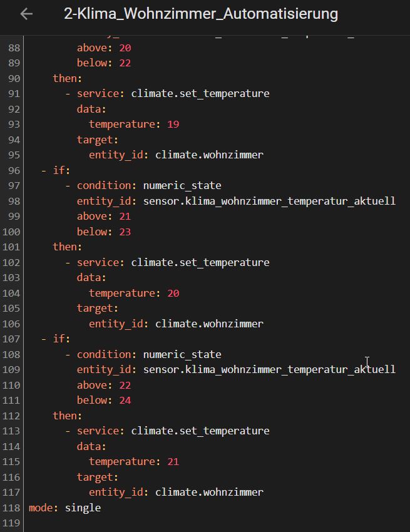
Task: Click the 'above: 21' value on line 99
Action: pos(125,217)
